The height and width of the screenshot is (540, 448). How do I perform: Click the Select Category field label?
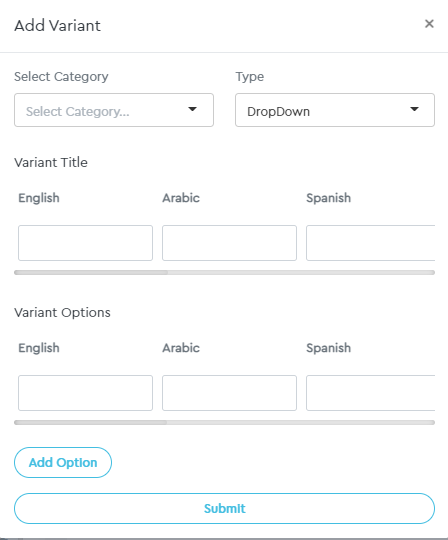[61, 76]
